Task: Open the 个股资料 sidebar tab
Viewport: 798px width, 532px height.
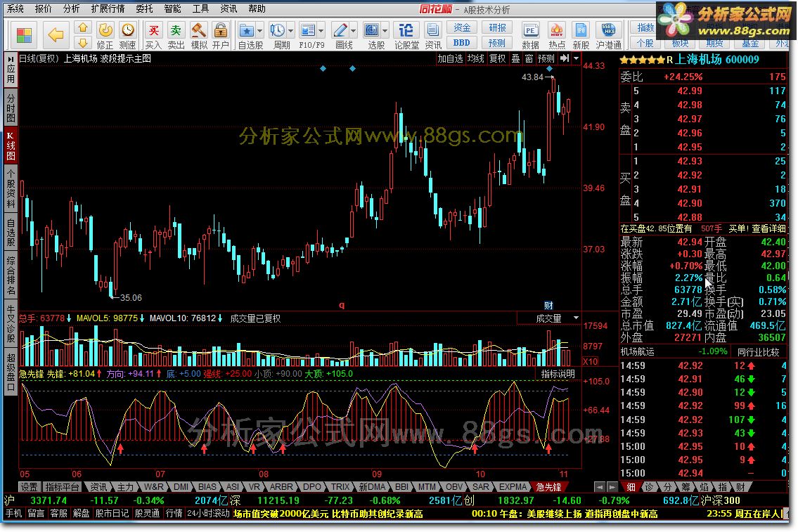Action: [11, 189]
